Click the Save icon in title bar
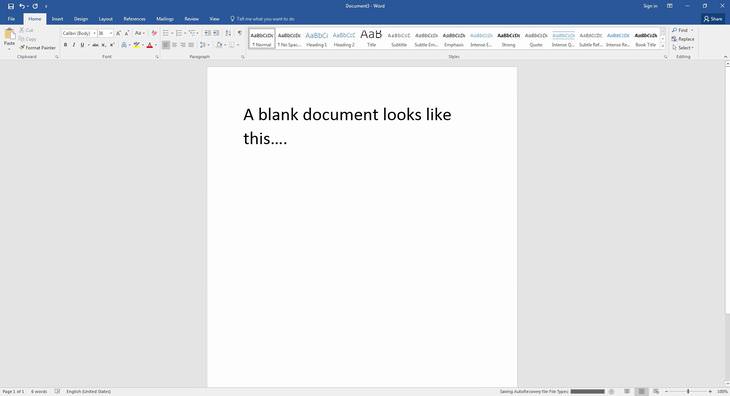 tap(11, 6)
